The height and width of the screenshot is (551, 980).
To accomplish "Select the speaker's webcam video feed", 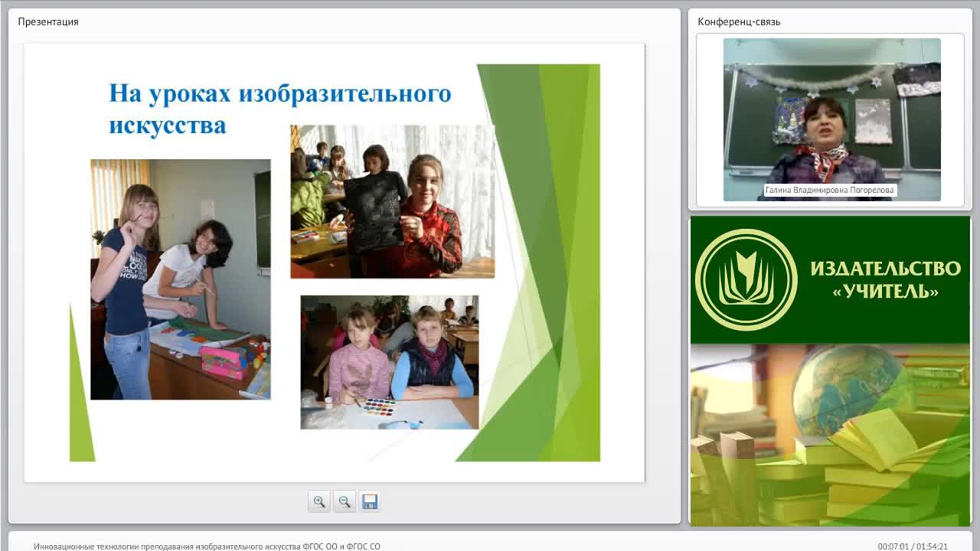I will pyautogui.click(x=832, y=119).
